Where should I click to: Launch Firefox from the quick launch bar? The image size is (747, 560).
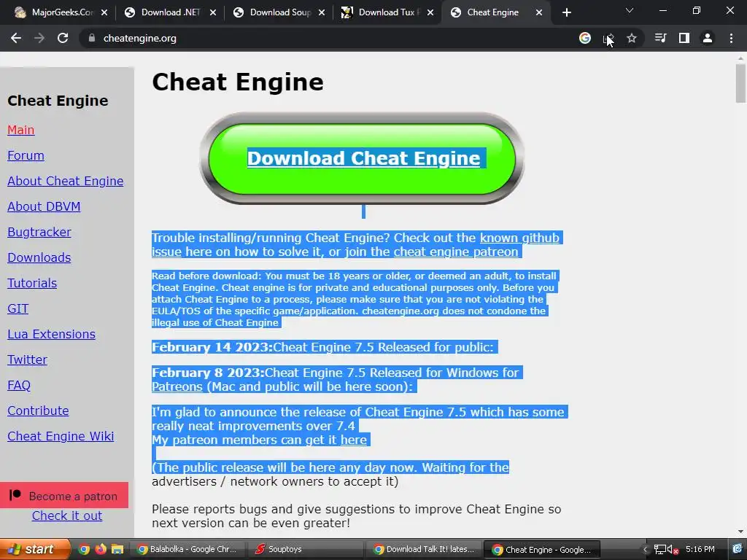point(101,549)
